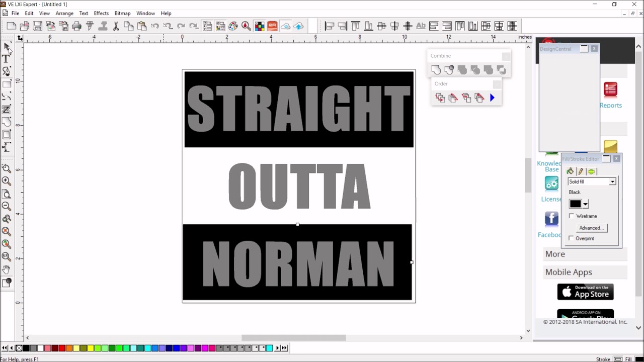Click first Order panel icon
The height and width of the screenshot is (362, 644).
tap(440, 98)
